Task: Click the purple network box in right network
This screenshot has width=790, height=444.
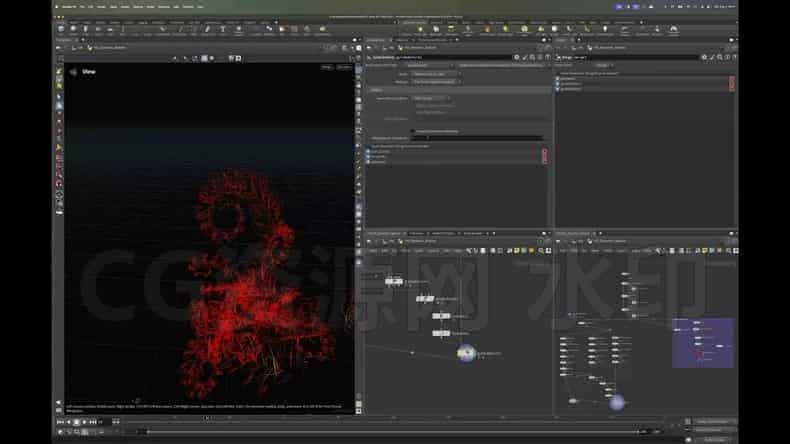Action: [703, 343]
